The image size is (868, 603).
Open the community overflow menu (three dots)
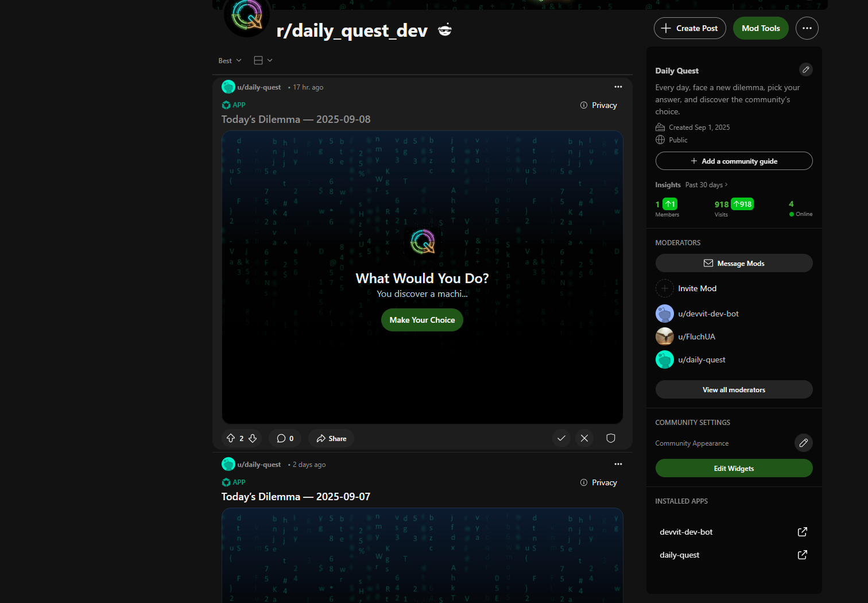(x=807, y=28)
